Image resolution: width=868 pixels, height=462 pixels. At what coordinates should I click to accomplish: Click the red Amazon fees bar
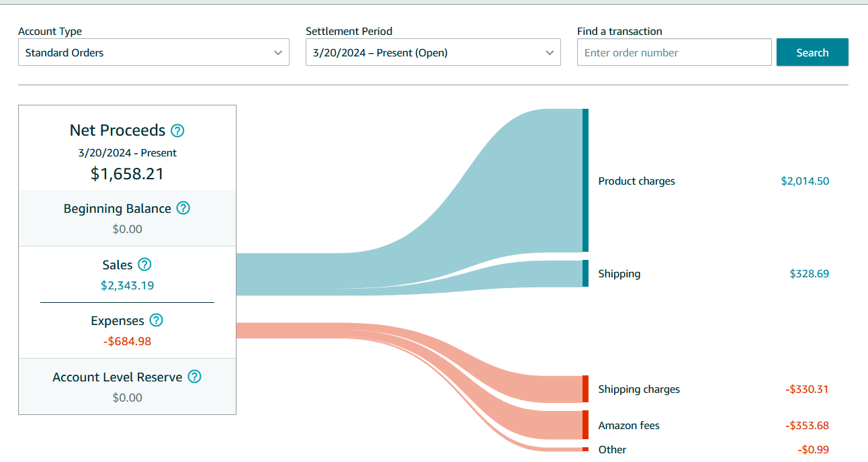585,424
